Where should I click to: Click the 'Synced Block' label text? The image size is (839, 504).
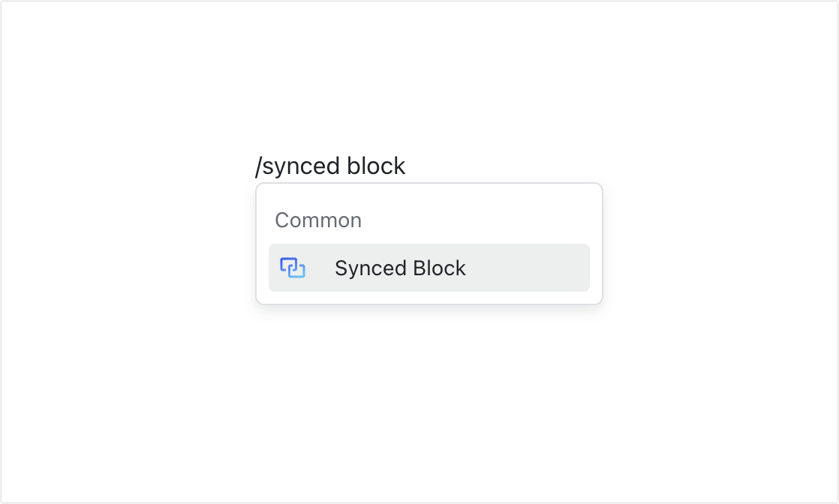click(x=400, y=268)
